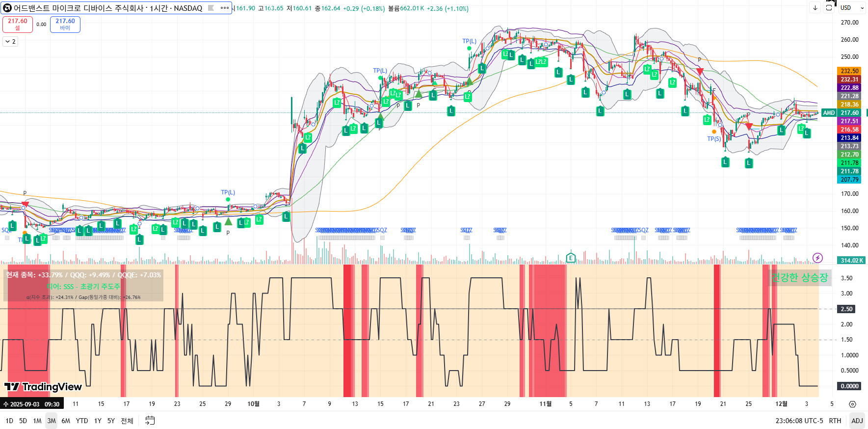Click the AMD price label on the scale

pyautogui.click(x=829, y=113)
